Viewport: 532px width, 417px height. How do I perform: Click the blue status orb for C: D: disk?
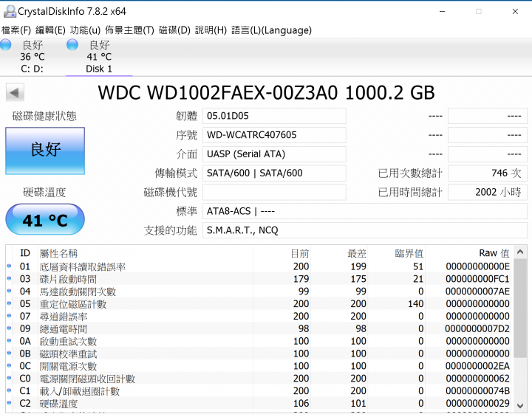pyautogui.click(x=6, y=45)
